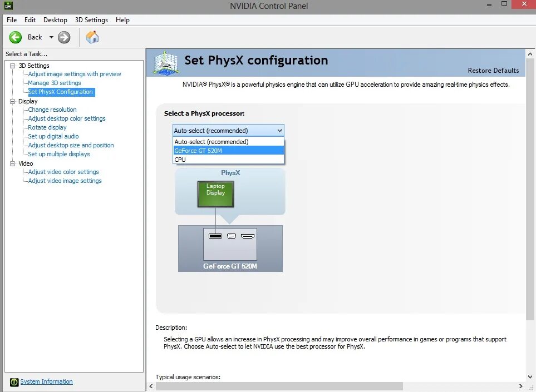Image resolution: width=536 pixels, height=392 pixels.
Task: Open the File menu
Action: pos(12,20)
